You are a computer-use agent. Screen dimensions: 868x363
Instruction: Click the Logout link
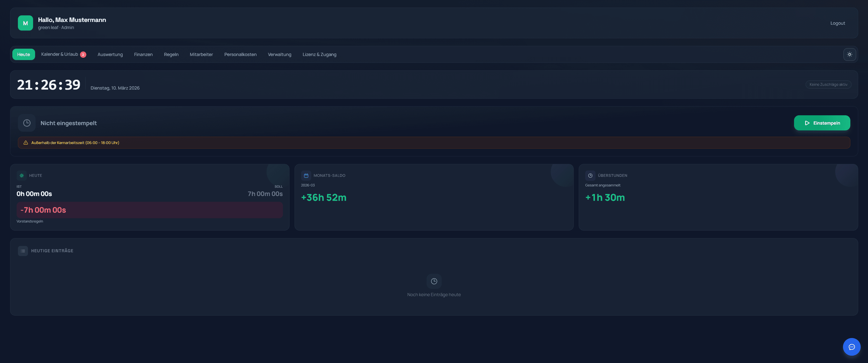coord(837,23)
